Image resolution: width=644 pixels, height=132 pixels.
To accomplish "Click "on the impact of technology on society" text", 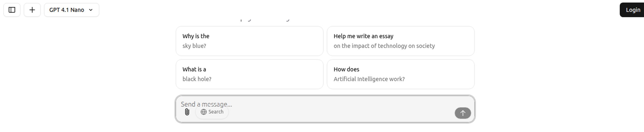I will click(384, 46).
